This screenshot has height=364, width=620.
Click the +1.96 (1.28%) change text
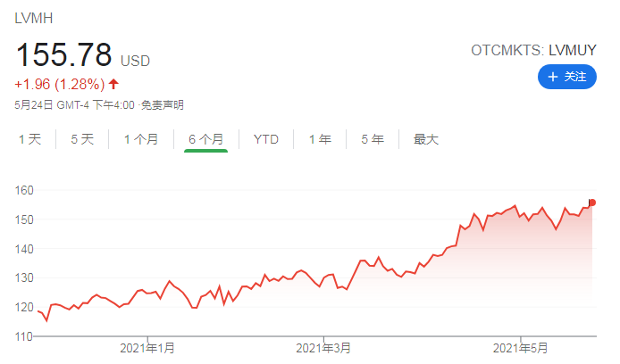click(60, 84)
